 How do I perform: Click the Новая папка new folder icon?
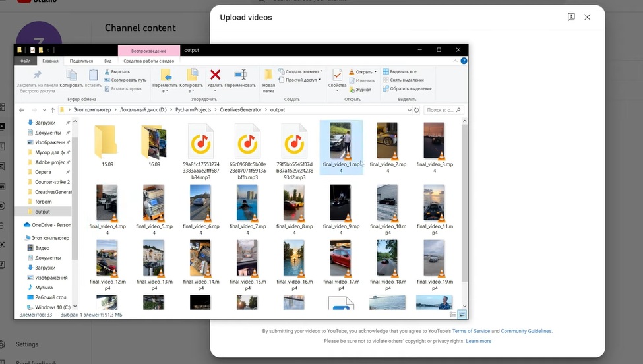point(268,75)
